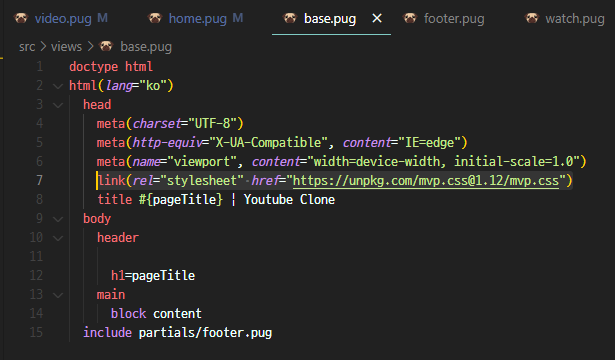Switch to the watch.pug tab

(574, 18)
